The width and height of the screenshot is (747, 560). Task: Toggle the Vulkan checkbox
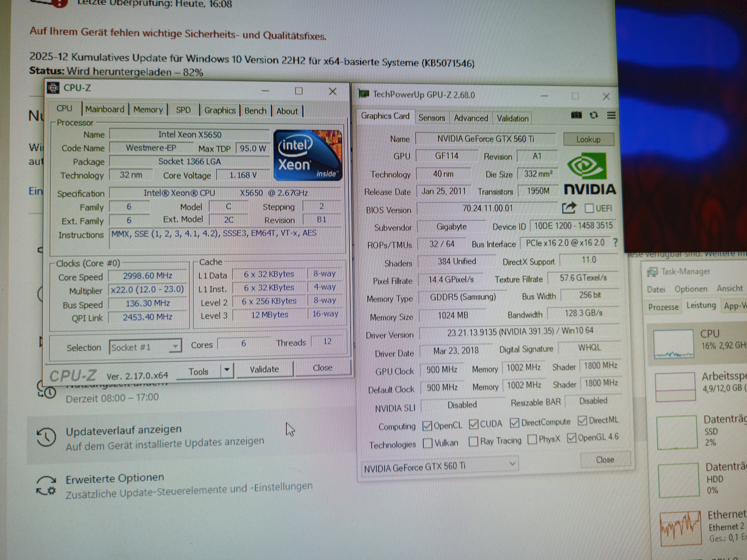[x=427, y=443]
